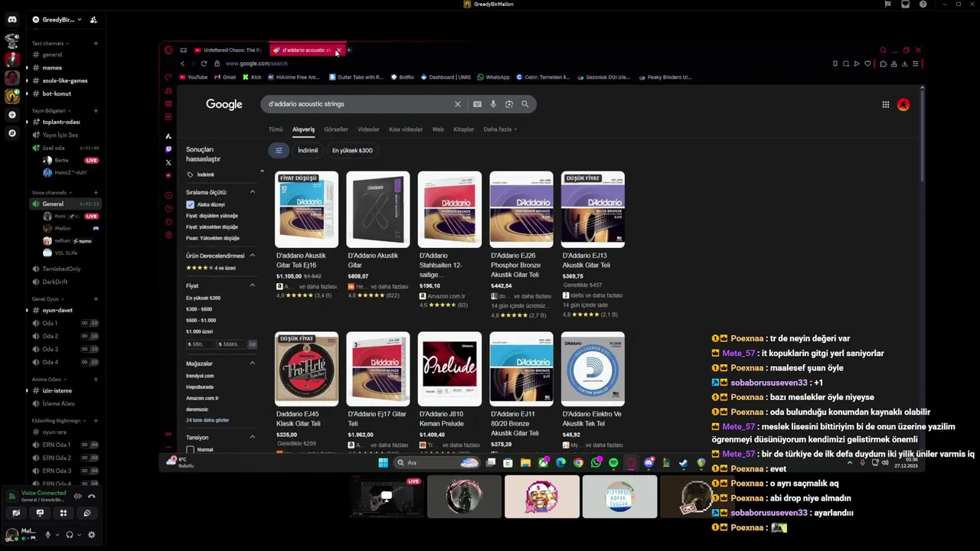Toggle the Alaka düzeyi checkbox

pos(190,204)
